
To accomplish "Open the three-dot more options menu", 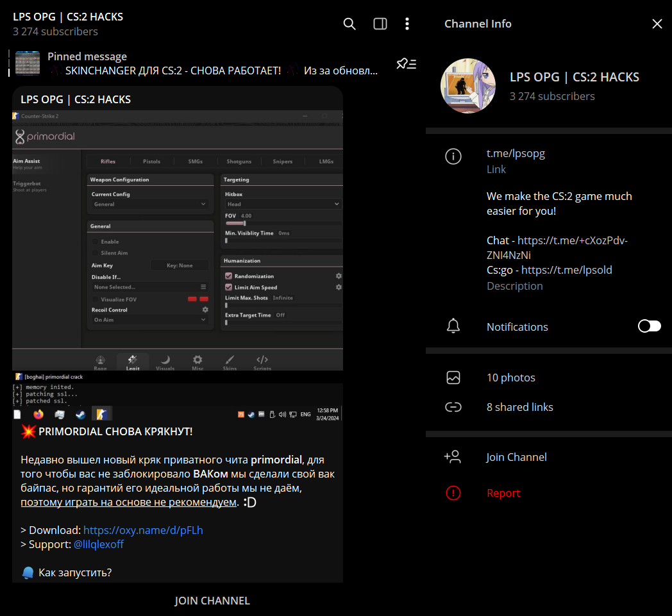I will [407, 24].
